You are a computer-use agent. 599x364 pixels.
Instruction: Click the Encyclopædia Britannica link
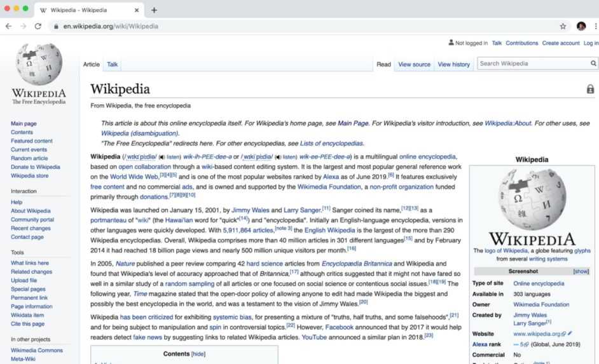[x=357, y=264]
